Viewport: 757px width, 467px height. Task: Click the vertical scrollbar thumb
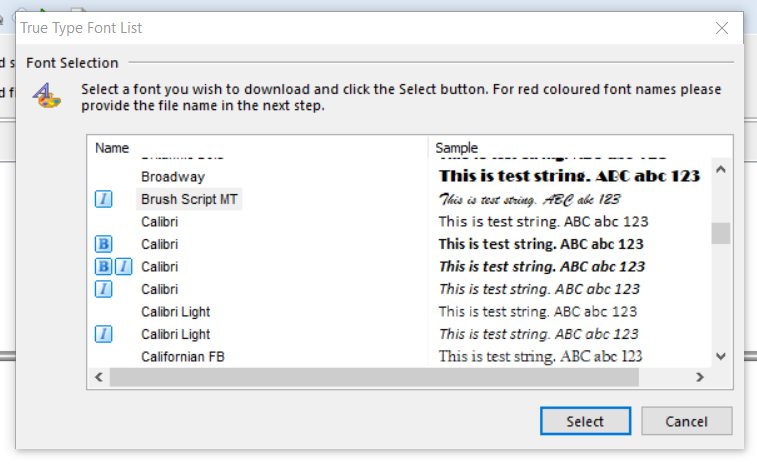coord(720,233)
